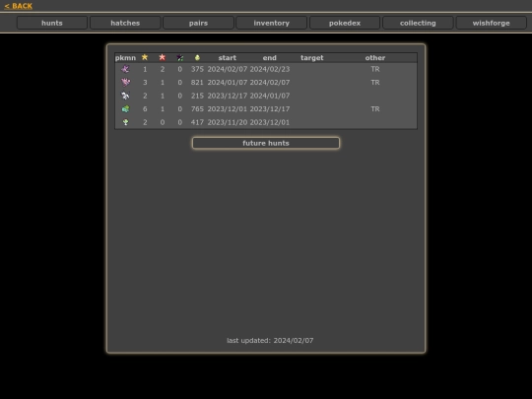Click red star count 2 in 375 row
The height and width of the screenshot is (399, 532).
point(163,69)
